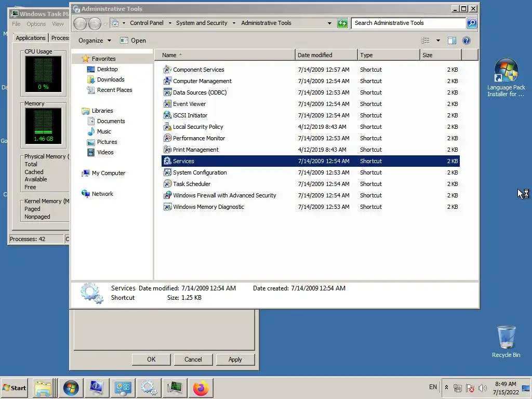Select the Print Management icon
Viewport: 532px width, 399px height.
point(167,150)
